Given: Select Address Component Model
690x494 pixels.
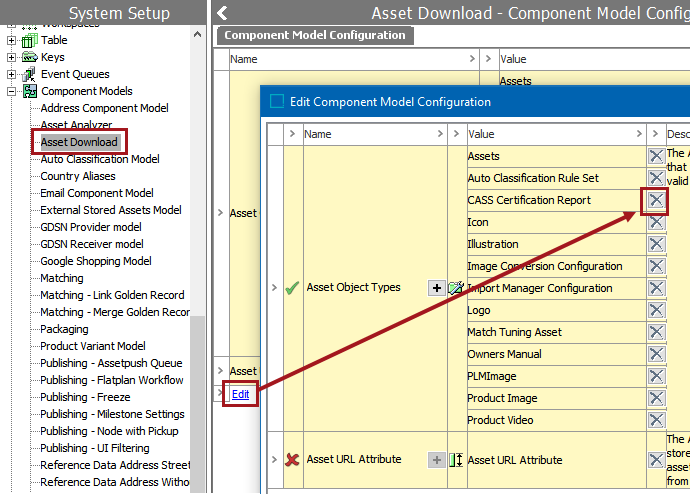Looking at the screenshot, I should 104,108.
